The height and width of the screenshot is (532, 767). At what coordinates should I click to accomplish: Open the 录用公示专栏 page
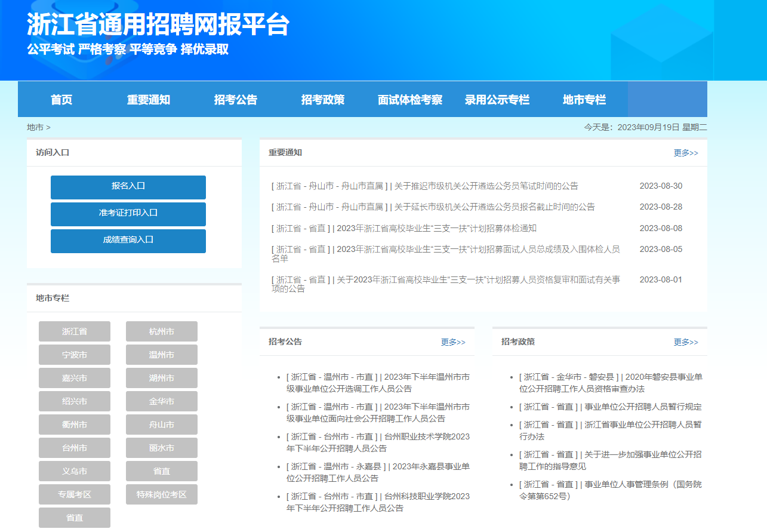coord(498,99)
